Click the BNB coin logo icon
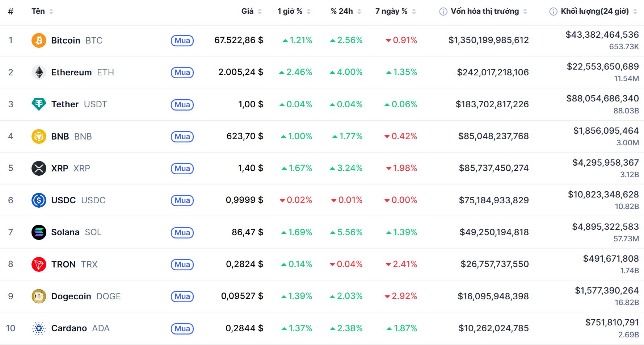 point(39,137)
